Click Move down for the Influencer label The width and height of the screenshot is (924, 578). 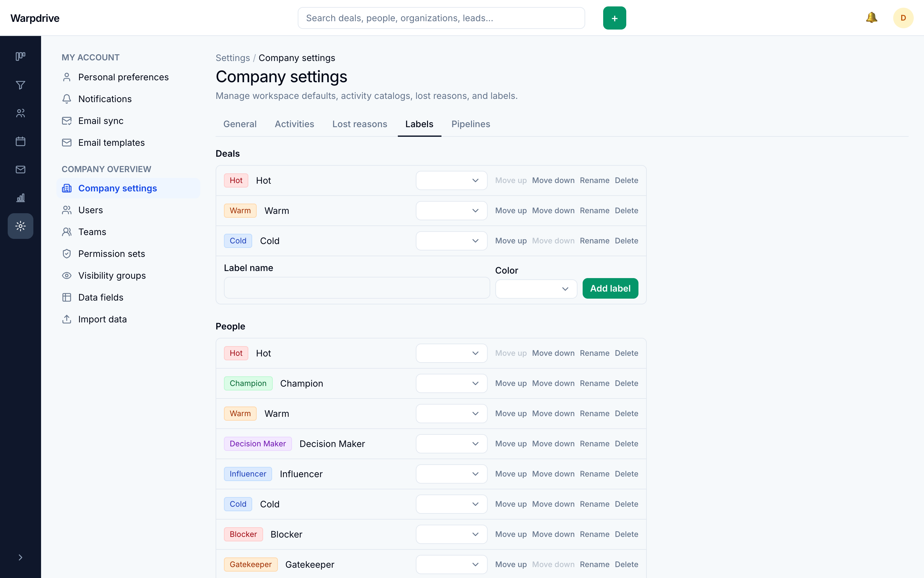[553, 474]
